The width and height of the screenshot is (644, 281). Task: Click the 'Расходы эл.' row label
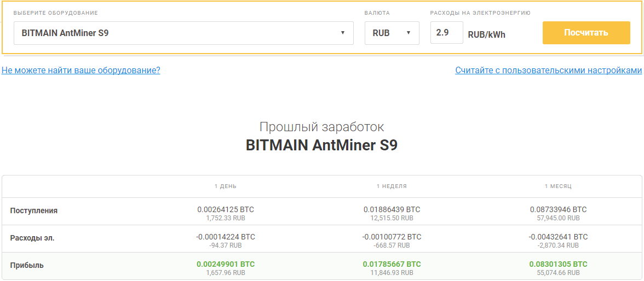32,238
